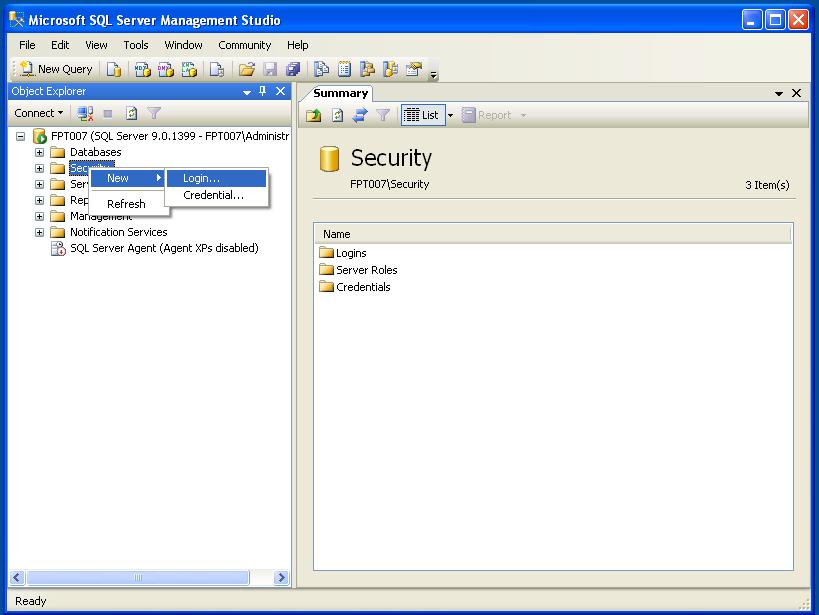This screenshot has height=615, width=819.
Task: Click the Analysis Services XMLA Query icon
Action: pos(189,69)
